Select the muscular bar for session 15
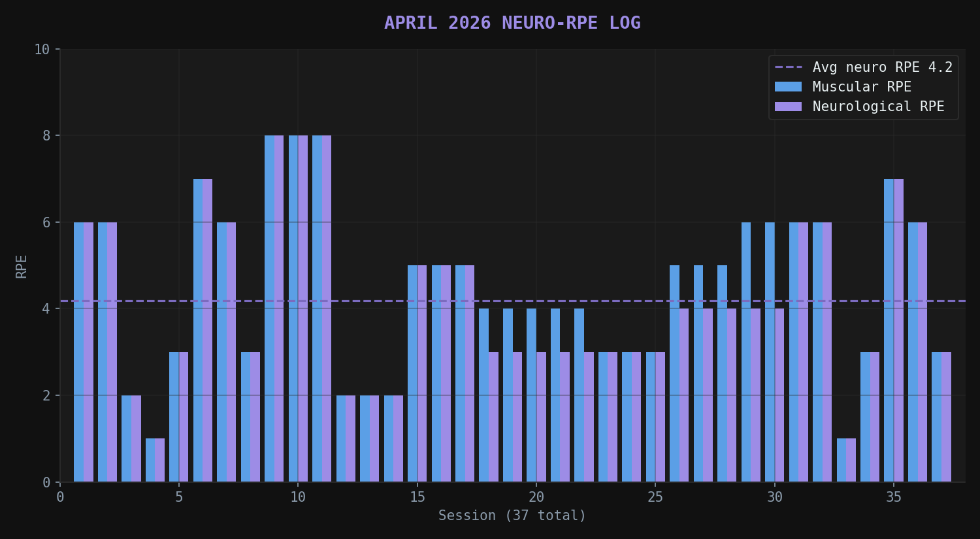Screen dimensions: 980x539 point(412,374)
